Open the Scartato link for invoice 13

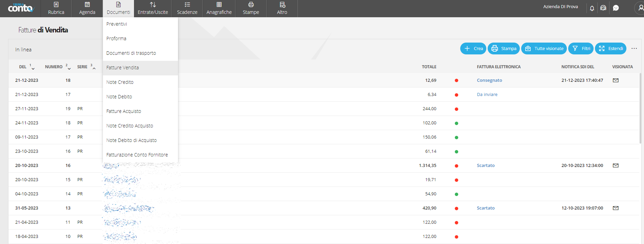tap(485, 208)
